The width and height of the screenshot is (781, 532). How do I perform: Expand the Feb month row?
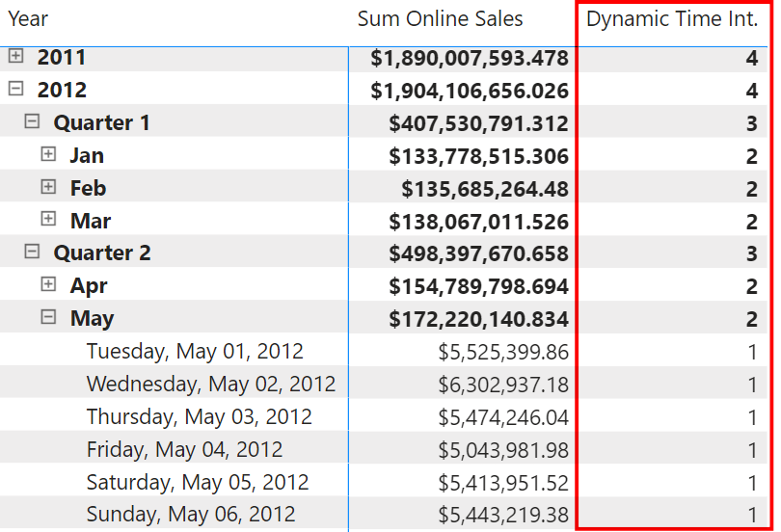tap(48, 187)
